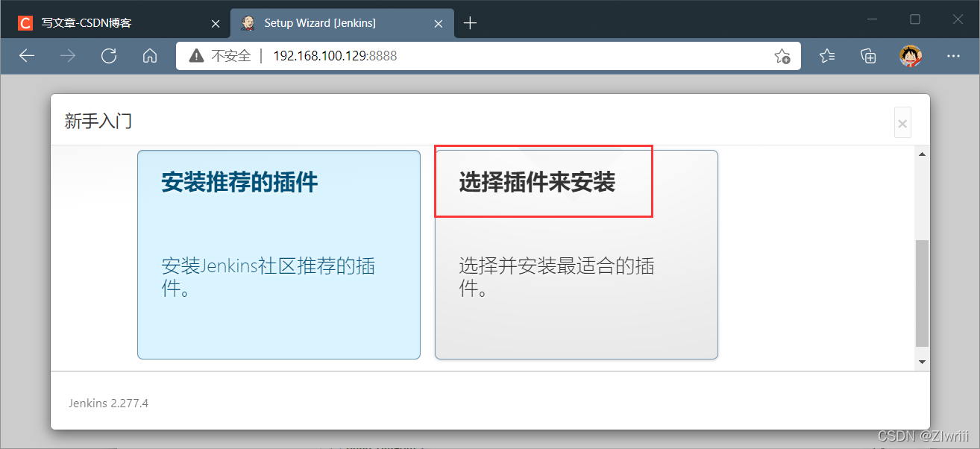Open a new browser tab

[x=470, y=23]
